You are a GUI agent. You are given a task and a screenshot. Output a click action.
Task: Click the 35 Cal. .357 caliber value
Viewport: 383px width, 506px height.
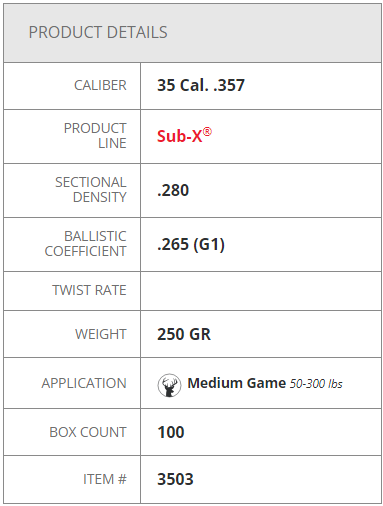coord(201,85)
